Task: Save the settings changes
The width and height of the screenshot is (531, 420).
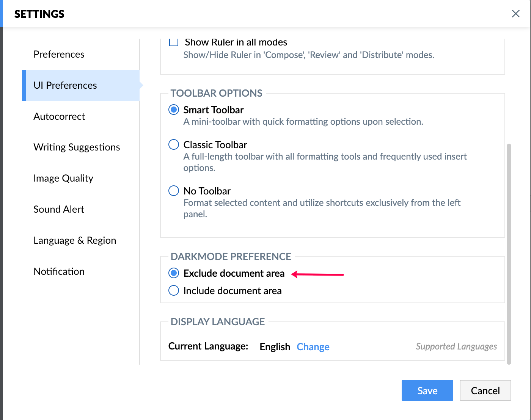Action: pyautogui.click(x=427, y=390)
